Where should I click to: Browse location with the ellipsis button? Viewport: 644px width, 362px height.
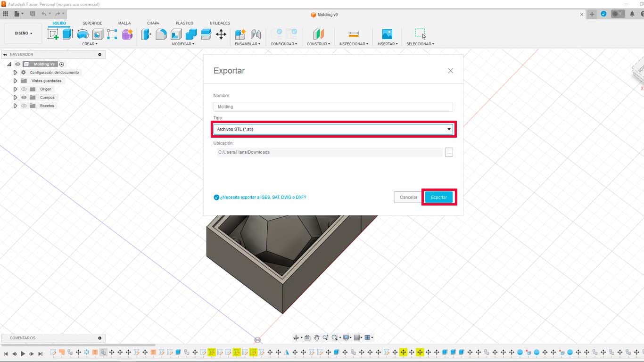pos(449,152)
